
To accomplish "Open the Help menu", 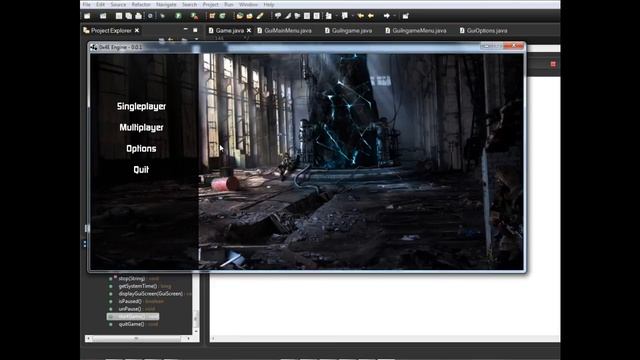I will [269, 4].
